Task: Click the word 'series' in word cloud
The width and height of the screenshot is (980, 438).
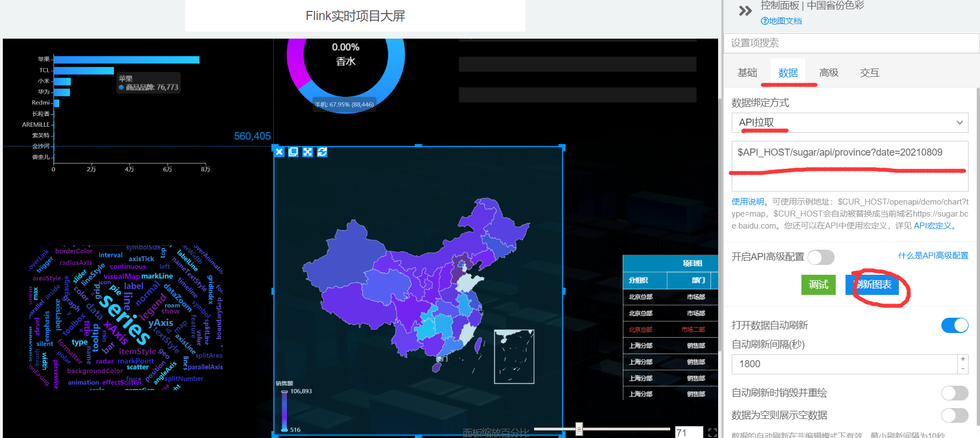Action: (x=124, y=319)
